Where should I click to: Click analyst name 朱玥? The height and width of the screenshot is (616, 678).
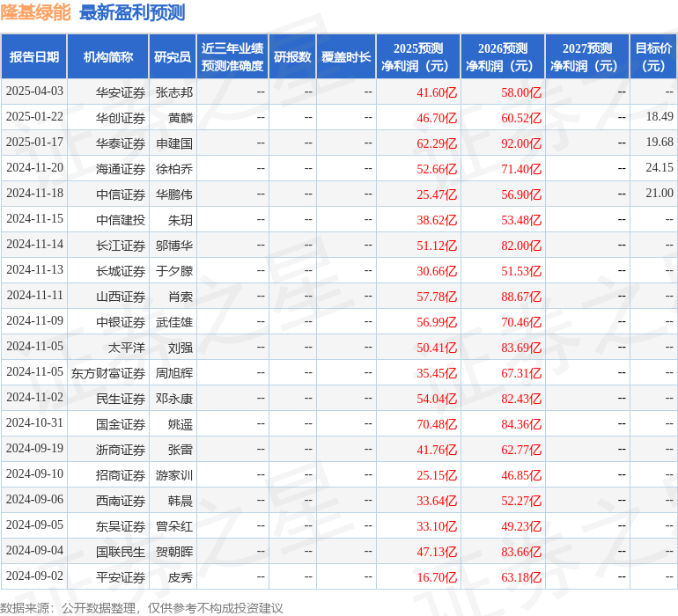coord(181,220)
